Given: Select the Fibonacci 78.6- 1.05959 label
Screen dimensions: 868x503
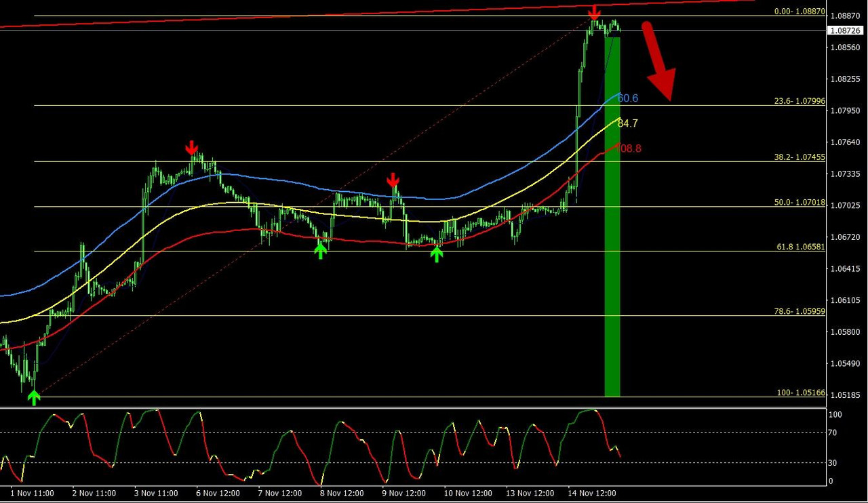Looking at the screenshot, I should pyautogui.click(x=800, y=311).
